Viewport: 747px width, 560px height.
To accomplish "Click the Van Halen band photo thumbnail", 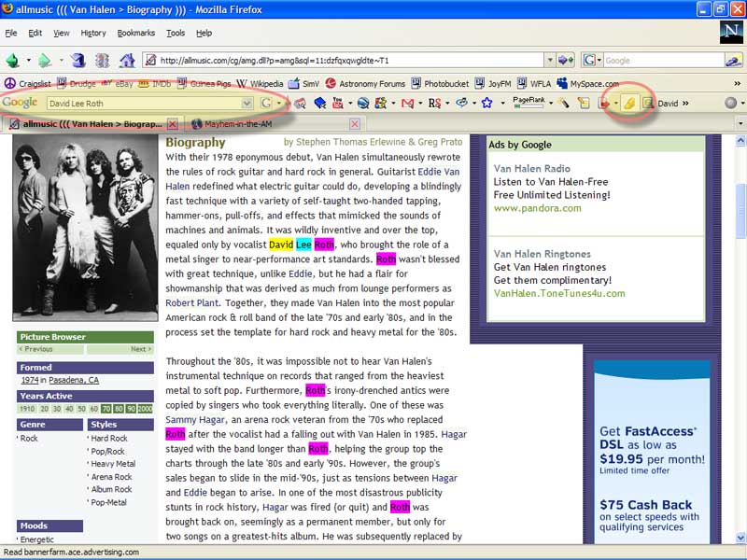I will tap(84, 227).
